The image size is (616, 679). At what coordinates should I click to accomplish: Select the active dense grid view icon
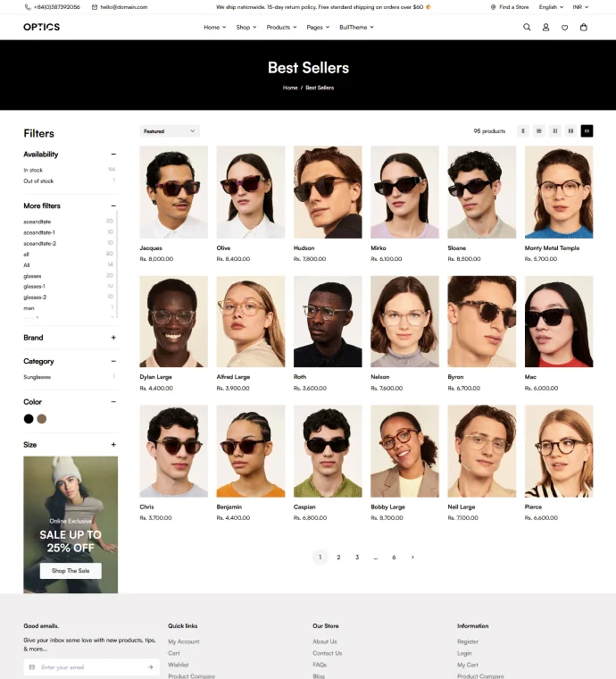click(587, 130)
